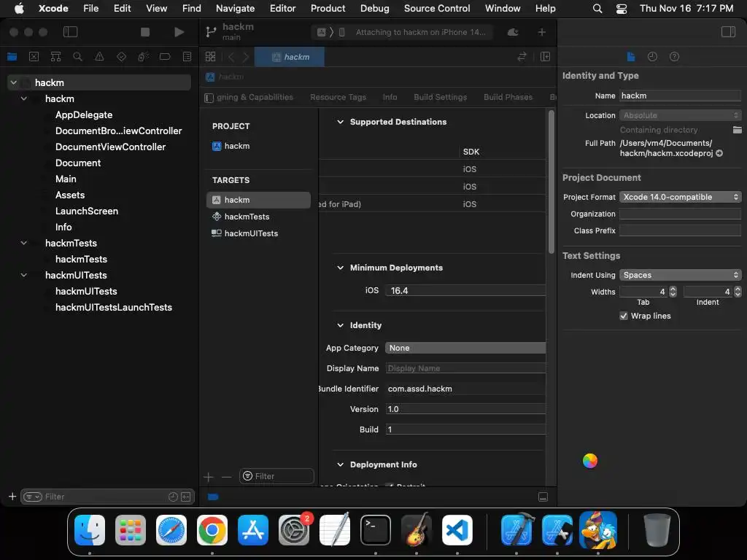Toggle the navigator sidebar visibility
Viewport: 747px width, 560px height.
pos(70,32)
